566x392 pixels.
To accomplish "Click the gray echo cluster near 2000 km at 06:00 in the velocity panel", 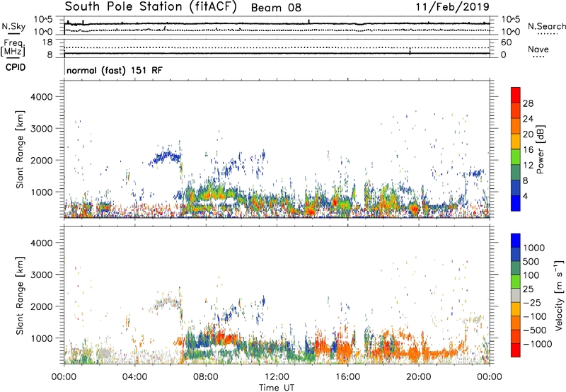I will click(167, 303).
